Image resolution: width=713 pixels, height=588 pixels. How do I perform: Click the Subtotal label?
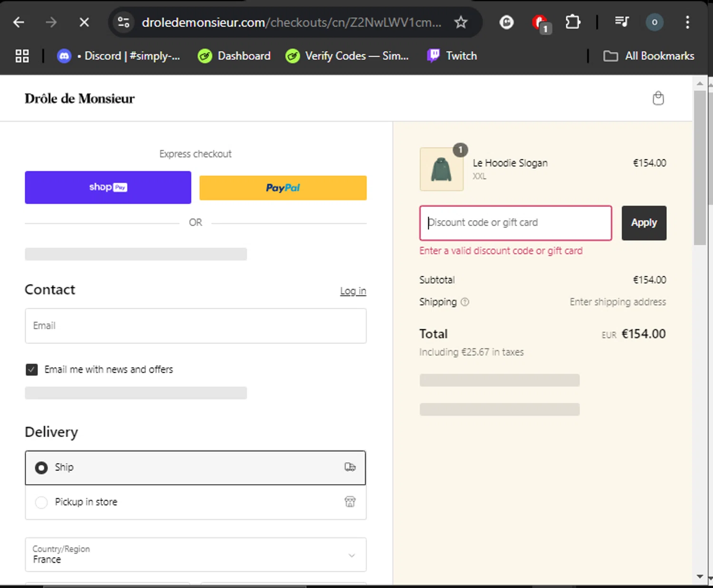437,280
